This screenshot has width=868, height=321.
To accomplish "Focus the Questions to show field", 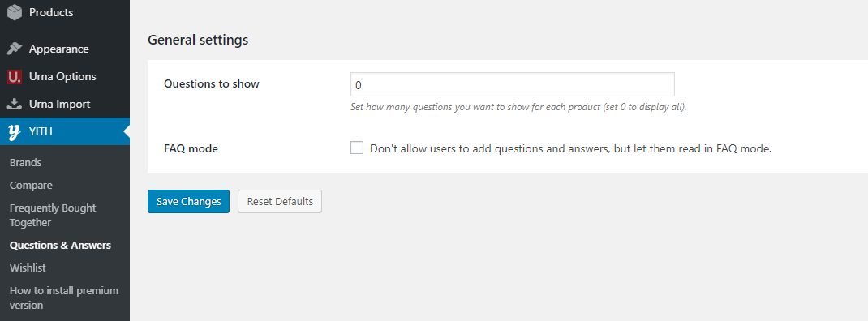I will click(513, 84).
